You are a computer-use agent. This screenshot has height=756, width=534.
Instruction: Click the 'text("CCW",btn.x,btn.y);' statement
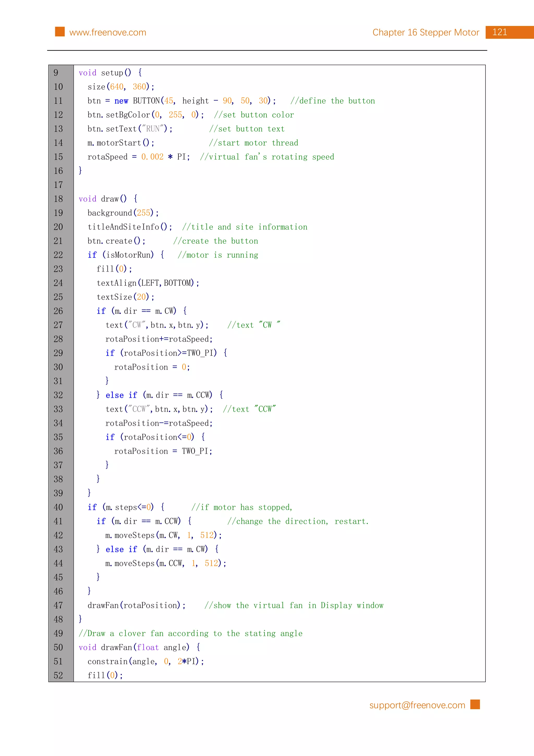(159, 409)
